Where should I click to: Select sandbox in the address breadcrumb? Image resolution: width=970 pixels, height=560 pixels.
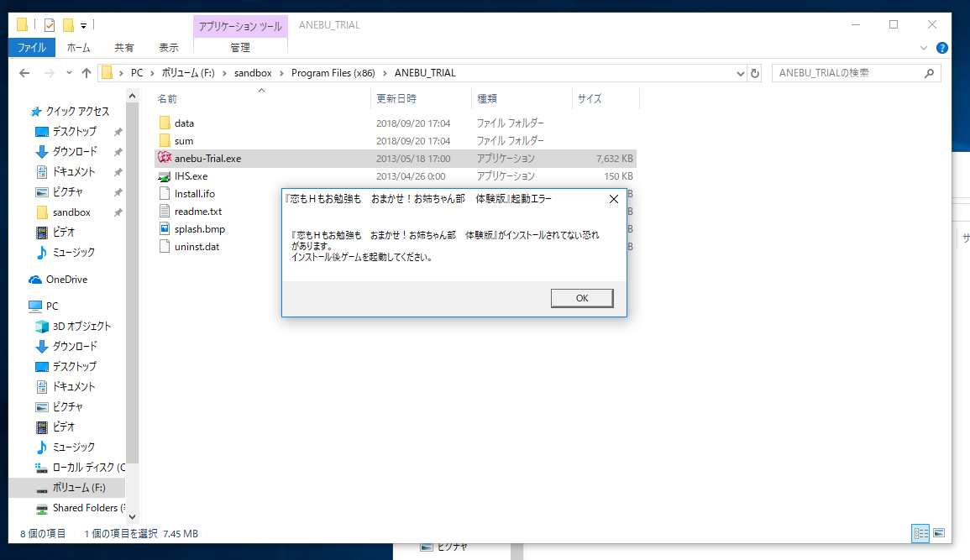(x=253, y=73)
